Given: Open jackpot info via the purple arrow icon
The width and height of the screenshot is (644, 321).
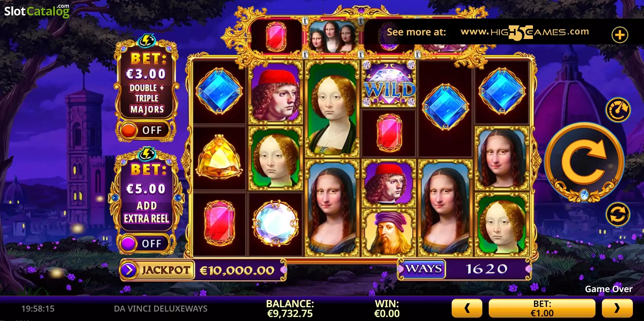Looking at the screenshot, I should pyautogui.click(x=128, y=270).
